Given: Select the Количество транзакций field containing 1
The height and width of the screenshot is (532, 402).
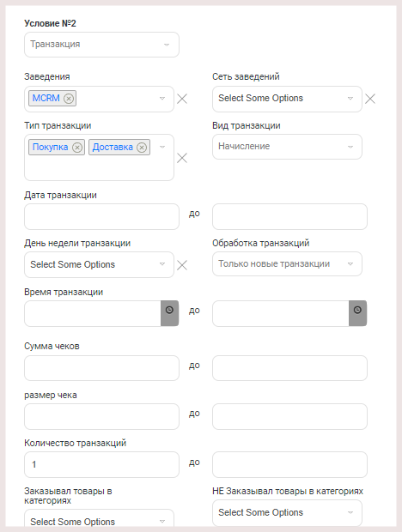Looking at the screenshot, I should 101,464.
